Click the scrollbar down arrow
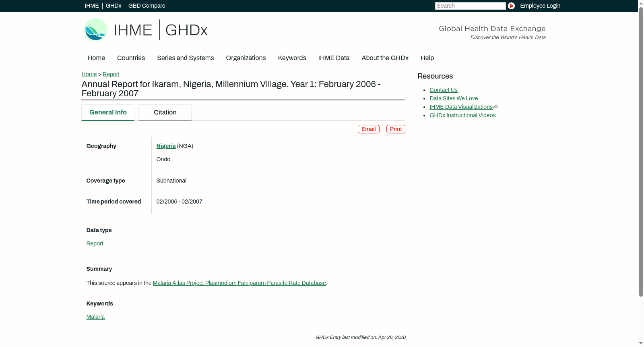This screenshot has width=644, height=347. 641,344
